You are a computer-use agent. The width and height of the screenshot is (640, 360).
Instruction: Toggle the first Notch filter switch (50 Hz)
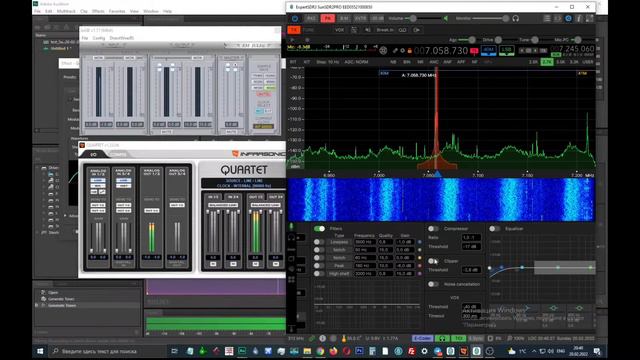click(x=319, y=250)
